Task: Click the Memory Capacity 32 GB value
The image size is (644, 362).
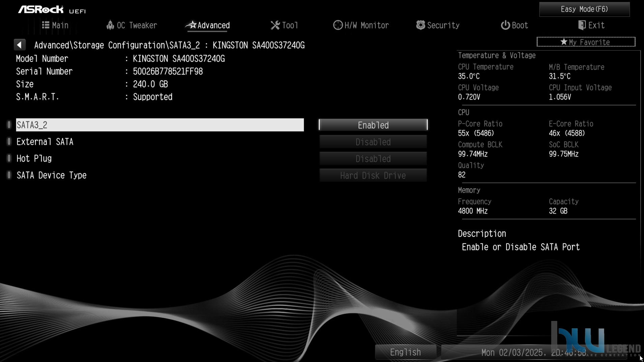Action: tap(558, 211)
